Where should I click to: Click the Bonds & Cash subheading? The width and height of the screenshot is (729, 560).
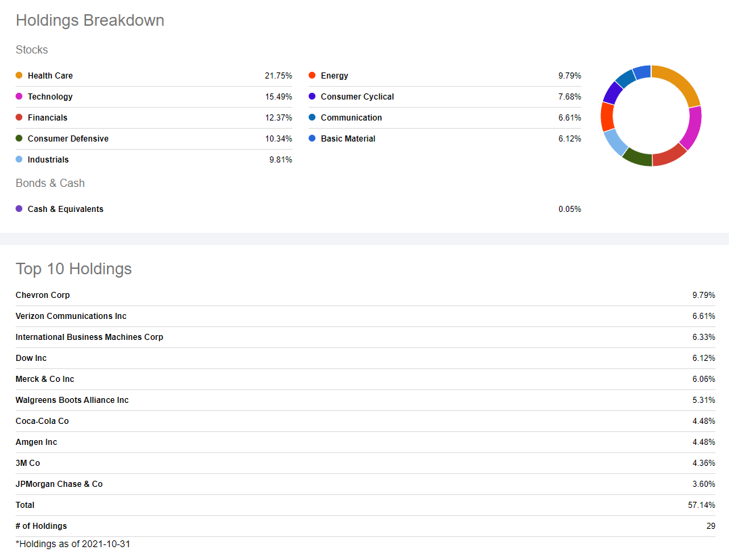pyautogui.click(x=50, y=184)
